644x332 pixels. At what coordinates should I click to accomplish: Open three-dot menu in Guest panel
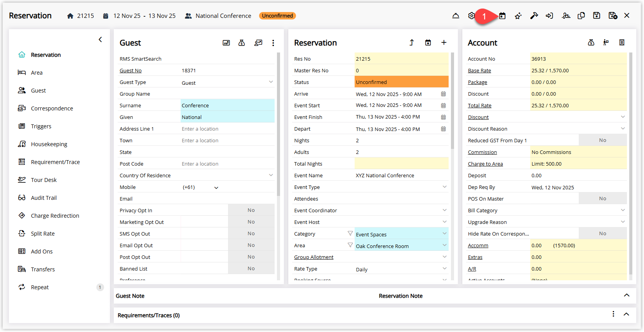pyautogui.click(x=273, y=43)
